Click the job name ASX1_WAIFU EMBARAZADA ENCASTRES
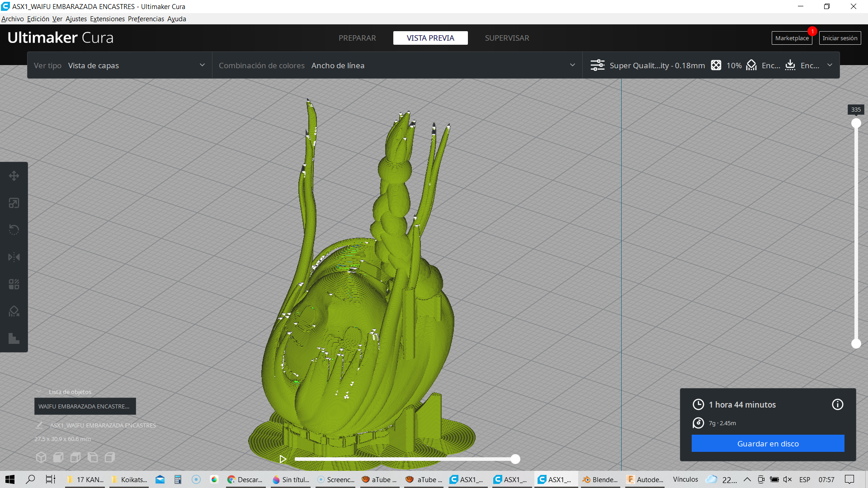Screen dimensions: 868x488 pyautogui.click(x=103, y=425)
